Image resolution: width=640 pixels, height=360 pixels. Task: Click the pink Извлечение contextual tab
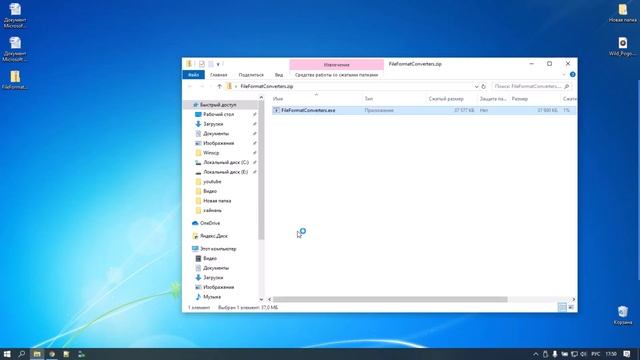tap(336, 64)
